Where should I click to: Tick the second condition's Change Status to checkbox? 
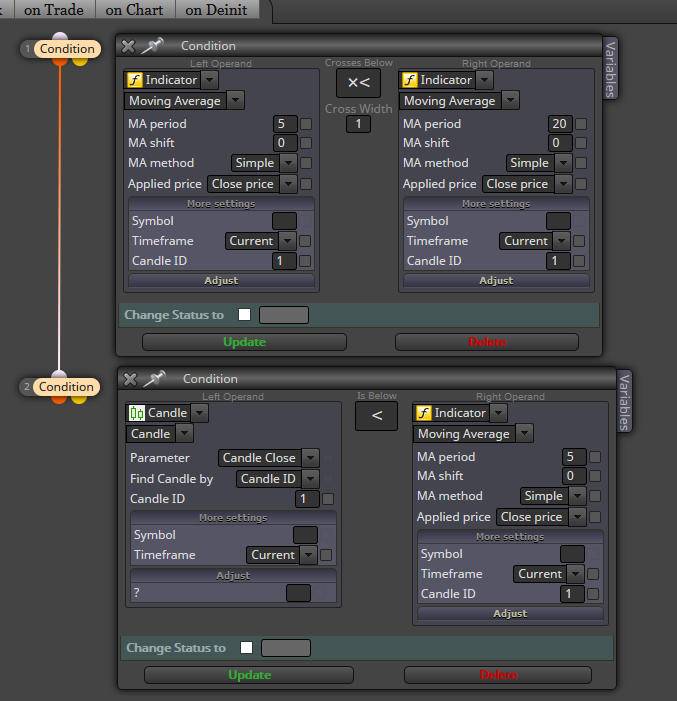point(246,648)
